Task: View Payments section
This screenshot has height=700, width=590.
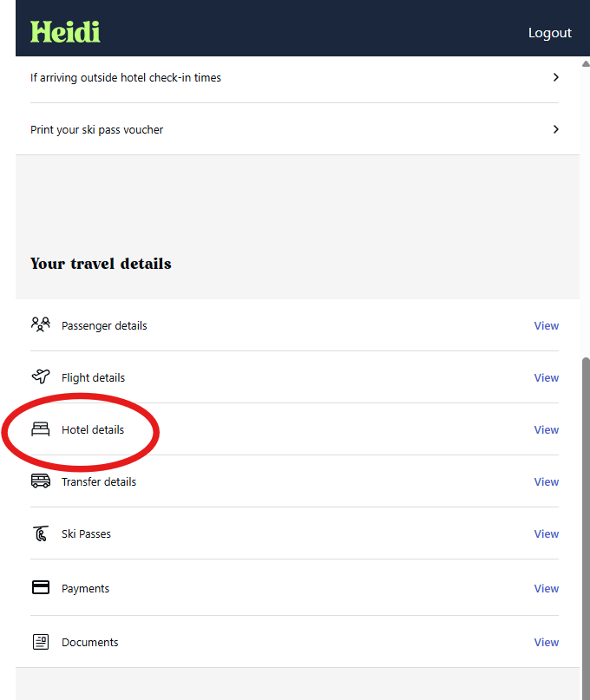Action: coord(547,588)
